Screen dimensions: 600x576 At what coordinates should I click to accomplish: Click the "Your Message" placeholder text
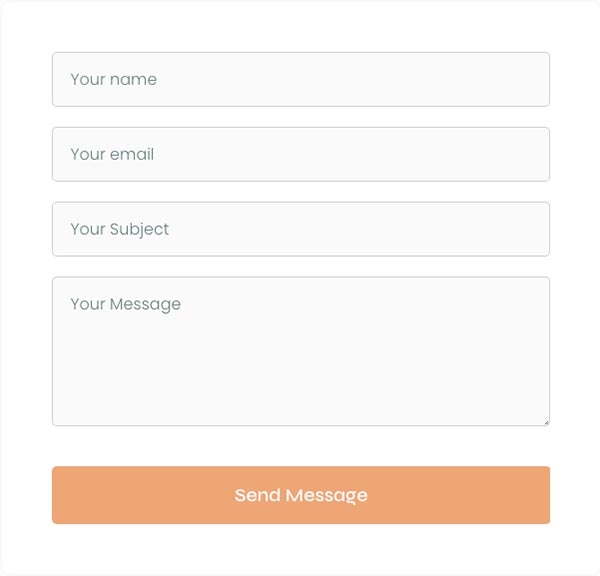pos(125,304)
